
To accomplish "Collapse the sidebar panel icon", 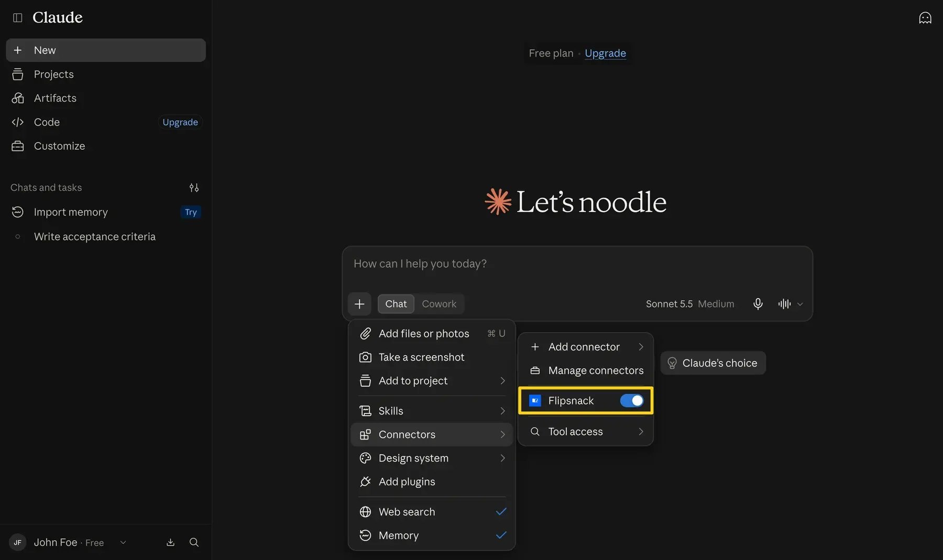I will pos(17,18).
